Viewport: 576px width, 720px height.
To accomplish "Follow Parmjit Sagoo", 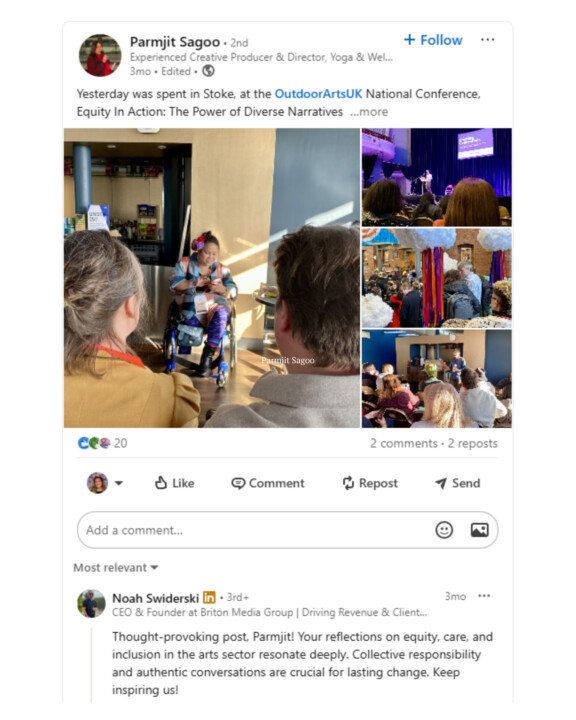I will (433, 40).
